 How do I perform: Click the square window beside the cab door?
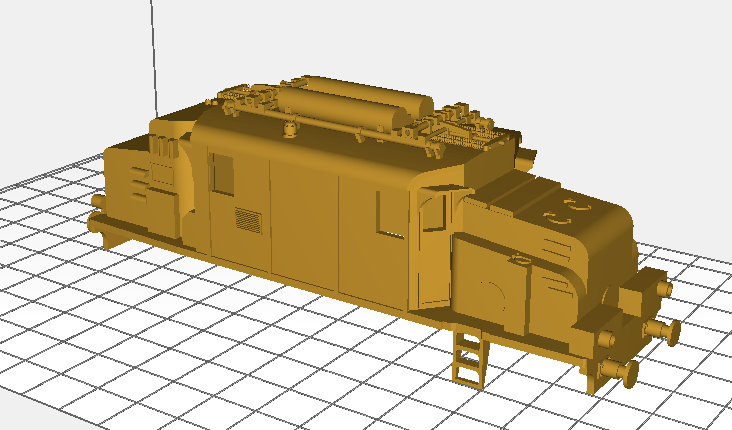[x=391, y=214]
